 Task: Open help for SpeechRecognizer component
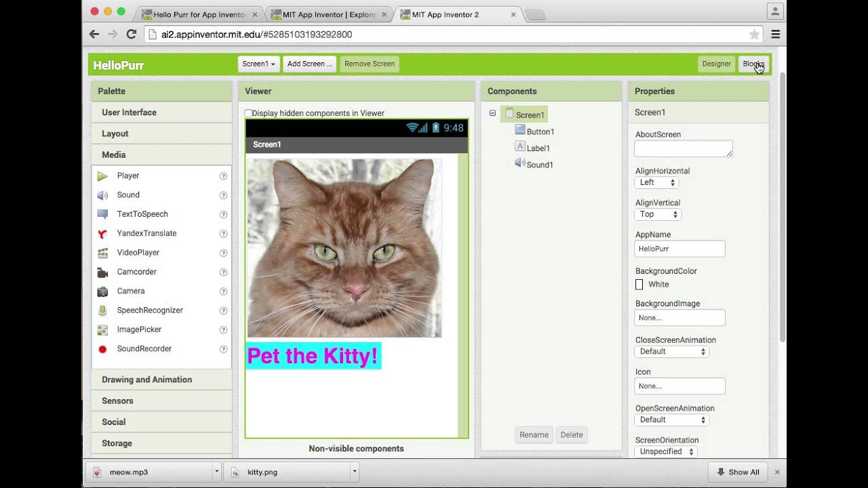[223, 310]
